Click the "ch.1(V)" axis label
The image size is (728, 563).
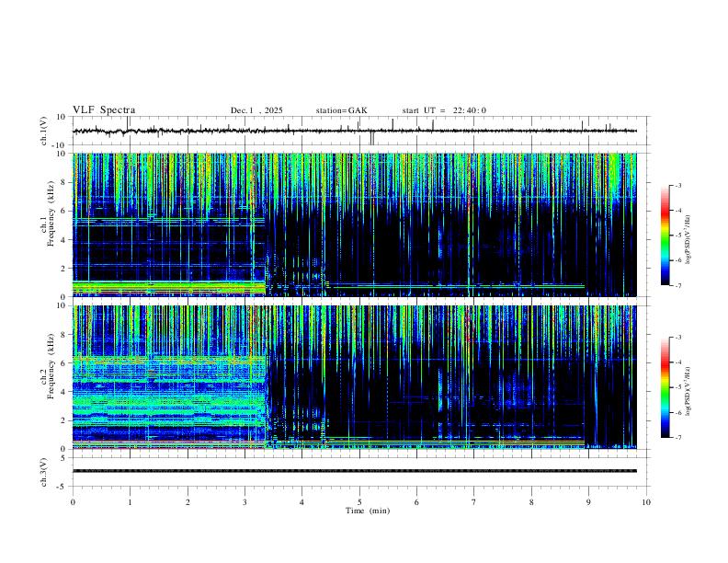click(44, 131)
